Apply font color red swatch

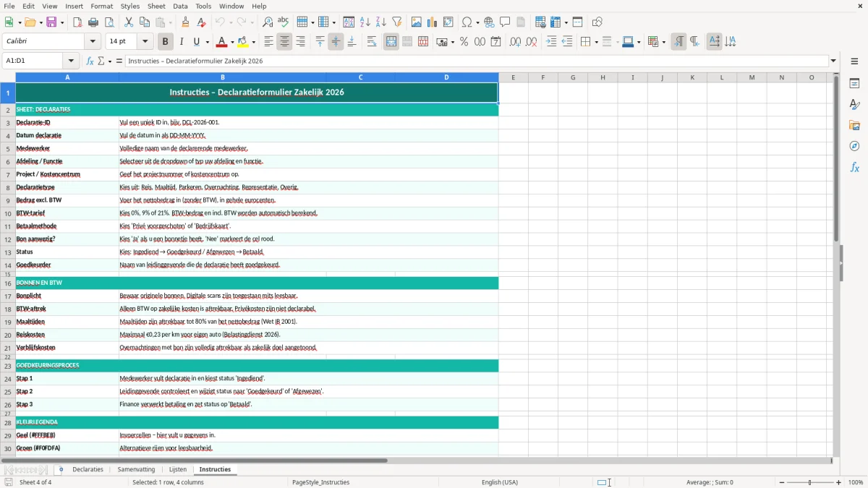pyautogui.click(x=223, y=42)
